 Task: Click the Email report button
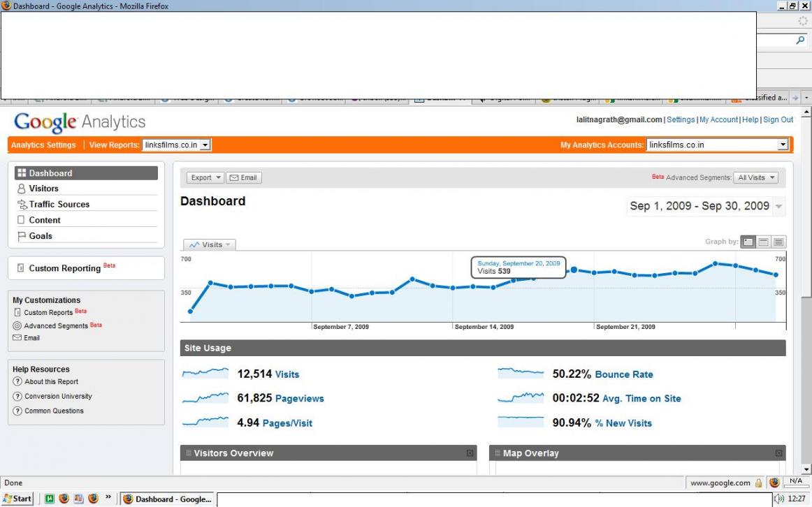pyautogui.click(x=243, y=177)
